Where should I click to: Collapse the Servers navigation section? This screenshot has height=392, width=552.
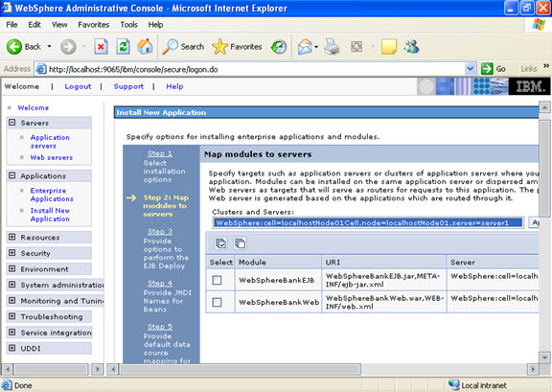tap(11, 123)
